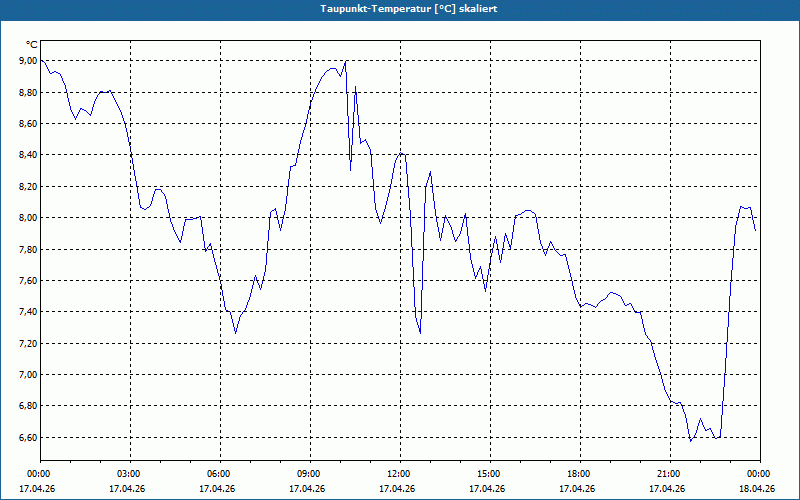Click the °C unit label
Image resolution: width=800 pixels, height=500 pixels.
point(31,45)
